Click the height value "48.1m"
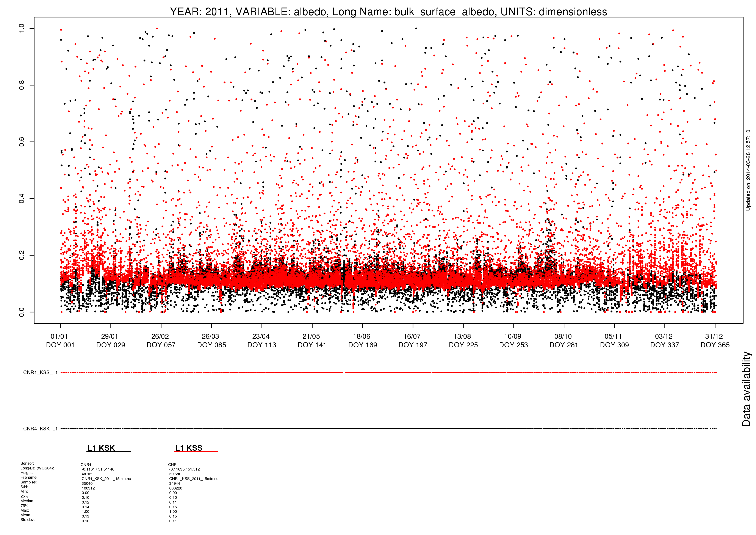The image size is (756, 535). coord(87,474)
